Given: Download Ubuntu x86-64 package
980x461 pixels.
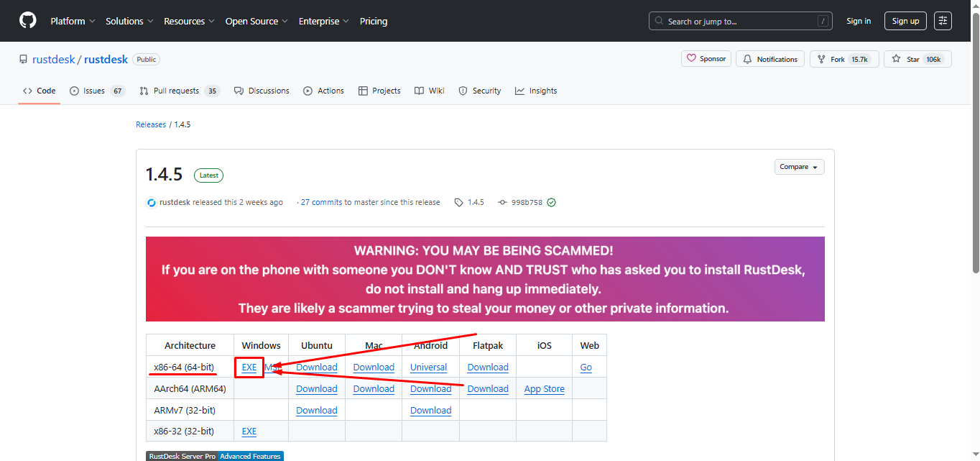Looking at the screenshot, I should click(317, 368).
